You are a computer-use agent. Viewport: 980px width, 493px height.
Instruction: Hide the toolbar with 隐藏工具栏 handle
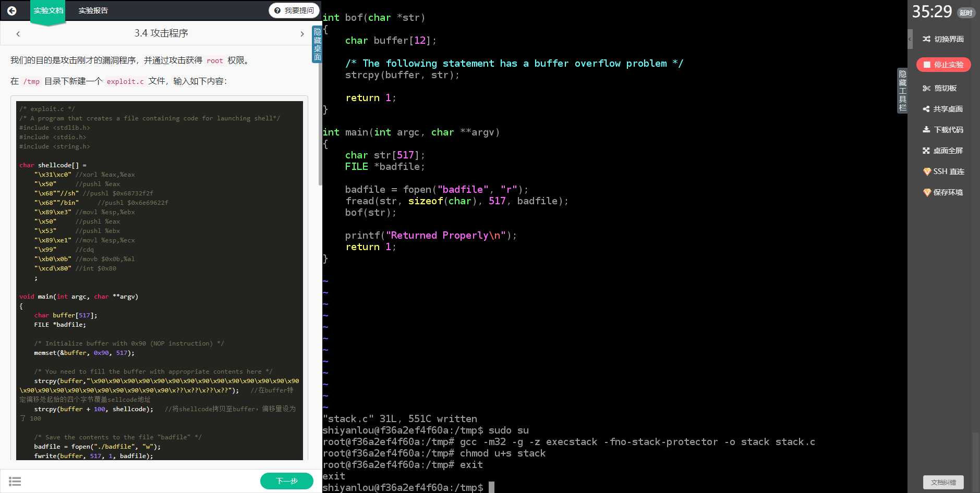(902, 91)
